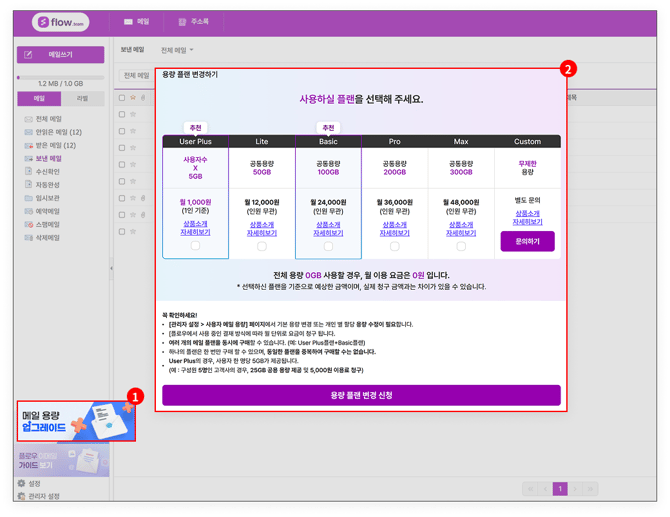The height and width of the screenshot is (517, 670).
Task: Expand the 전체 메일 filter dropdown
Action: click(x=178, y=49)
